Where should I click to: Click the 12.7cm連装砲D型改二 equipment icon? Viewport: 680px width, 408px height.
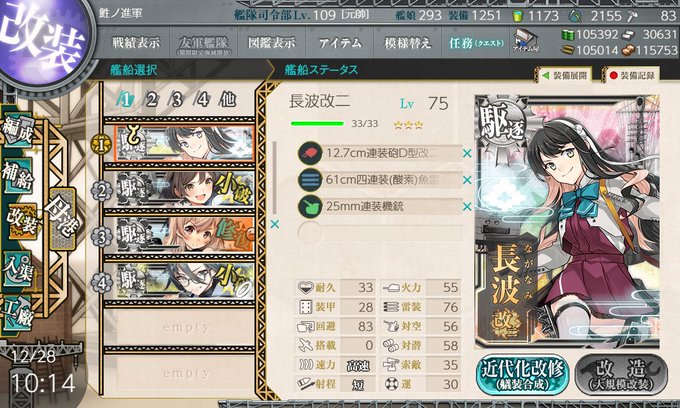click(x=310, y=153)
